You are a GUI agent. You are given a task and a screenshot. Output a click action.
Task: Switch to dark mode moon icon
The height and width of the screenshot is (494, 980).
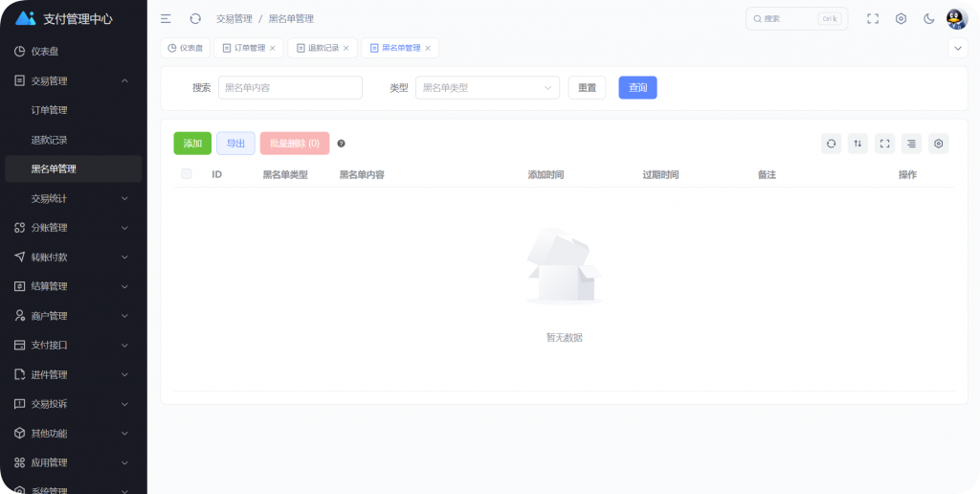[928, 19]
